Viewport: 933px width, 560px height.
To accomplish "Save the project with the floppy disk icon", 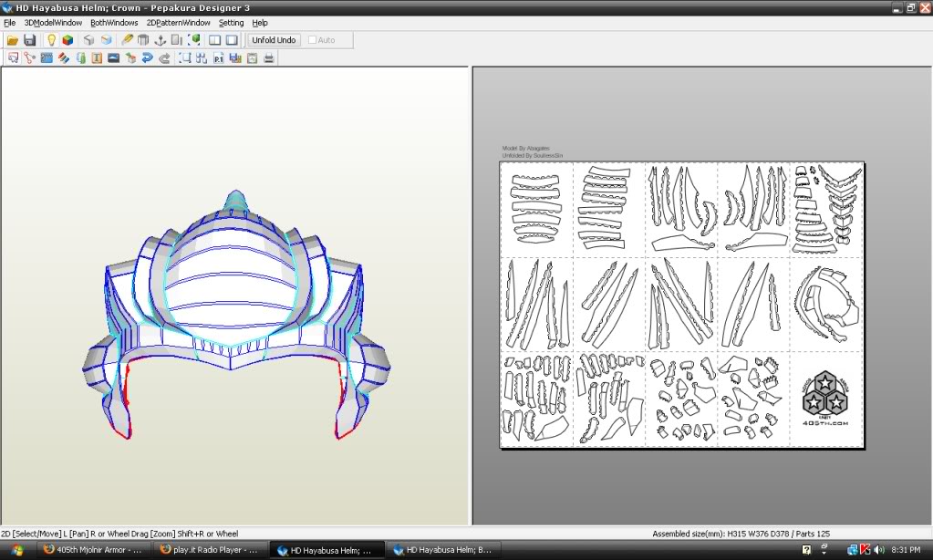I will click(30, 40).
